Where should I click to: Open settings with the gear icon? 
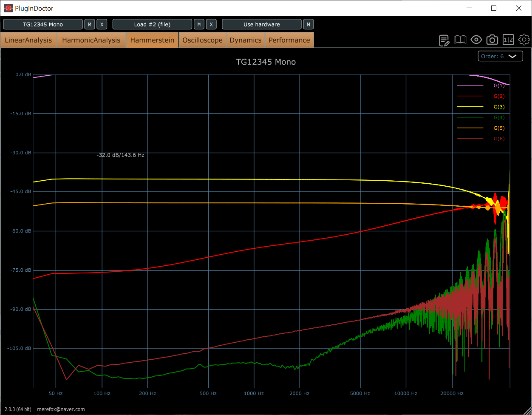click(524, 40)
